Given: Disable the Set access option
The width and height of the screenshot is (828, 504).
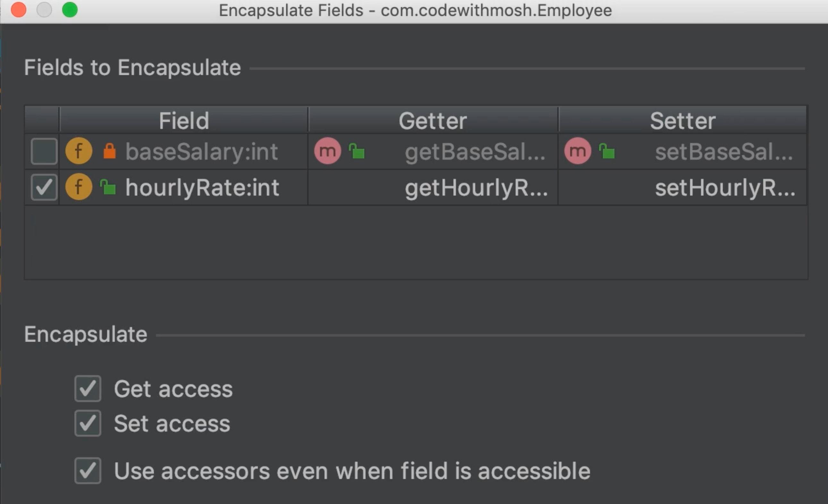Looking at the screenshot, I should (x=88, y=423).
